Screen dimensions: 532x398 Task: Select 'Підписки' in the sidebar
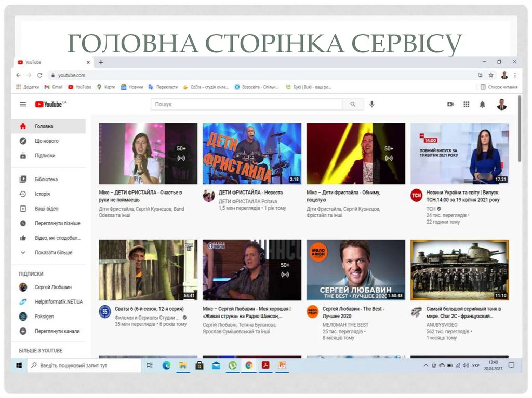[45, 156]
